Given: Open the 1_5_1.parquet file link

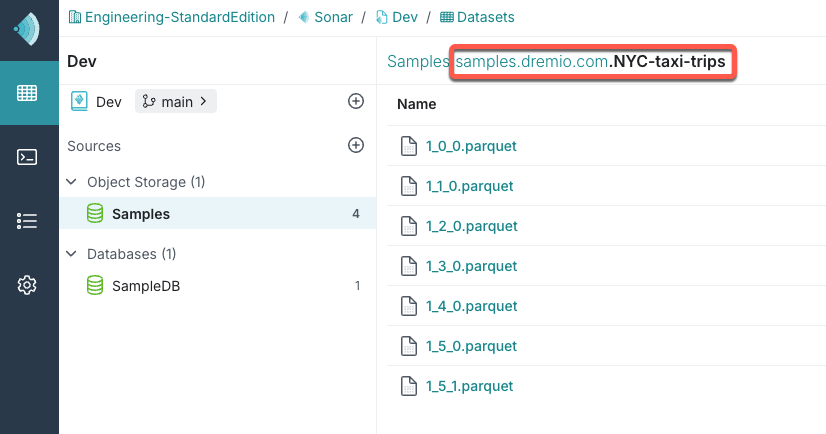Looking at the screenshot, I should click(471, 386).
